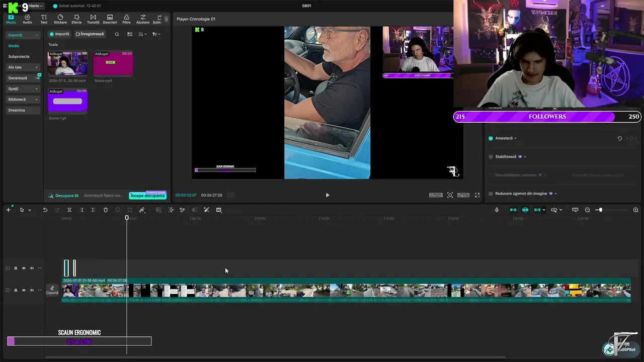Open more options for the upper overlay track
The image size is (644, 362).
(40, 268)
